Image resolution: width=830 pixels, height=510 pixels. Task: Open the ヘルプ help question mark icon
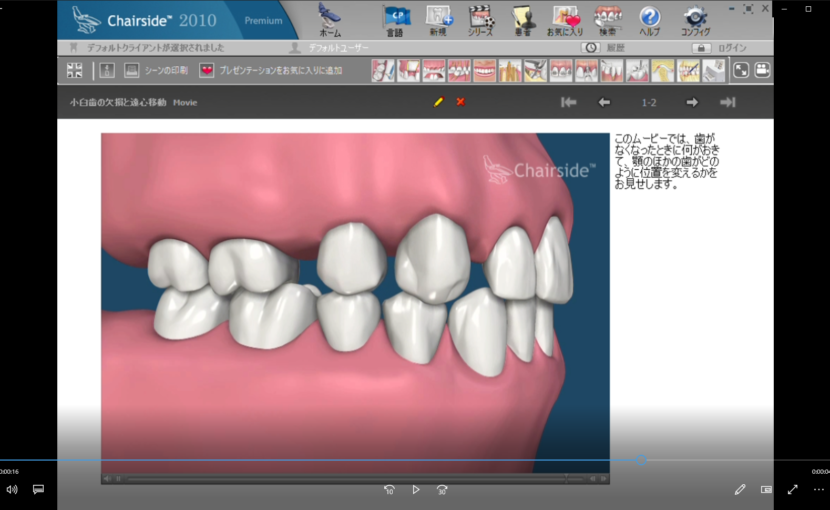(x=649, y=20)
